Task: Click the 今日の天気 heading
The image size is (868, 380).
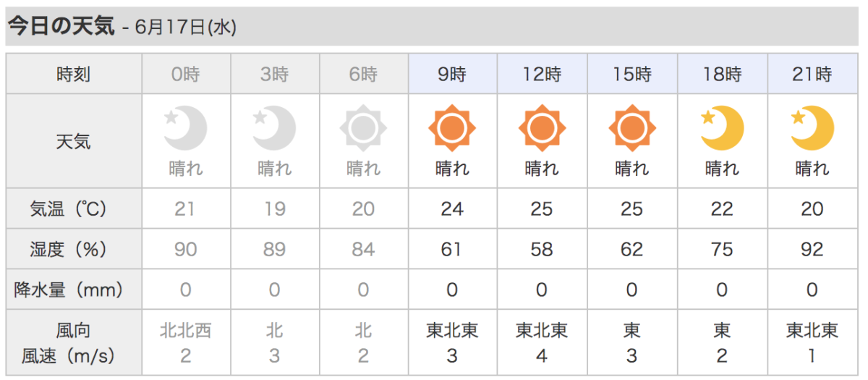Action: pyautogui.click(x=61, y=27)
